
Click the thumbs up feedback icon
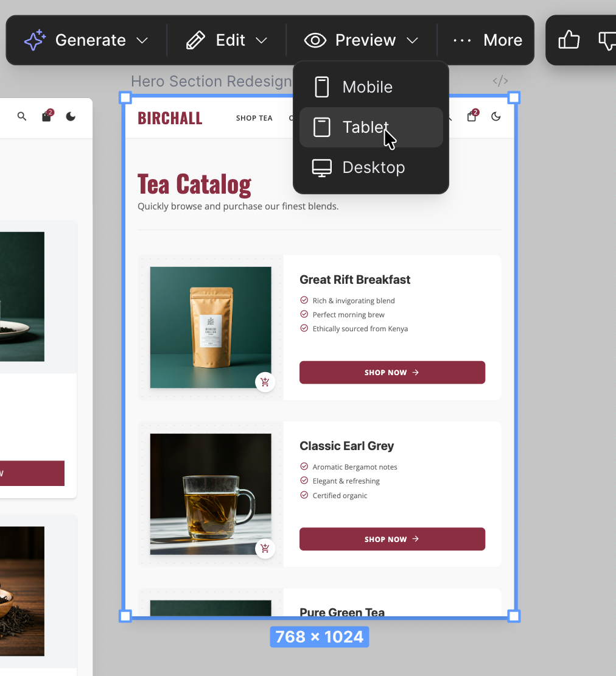pos(569,40)
